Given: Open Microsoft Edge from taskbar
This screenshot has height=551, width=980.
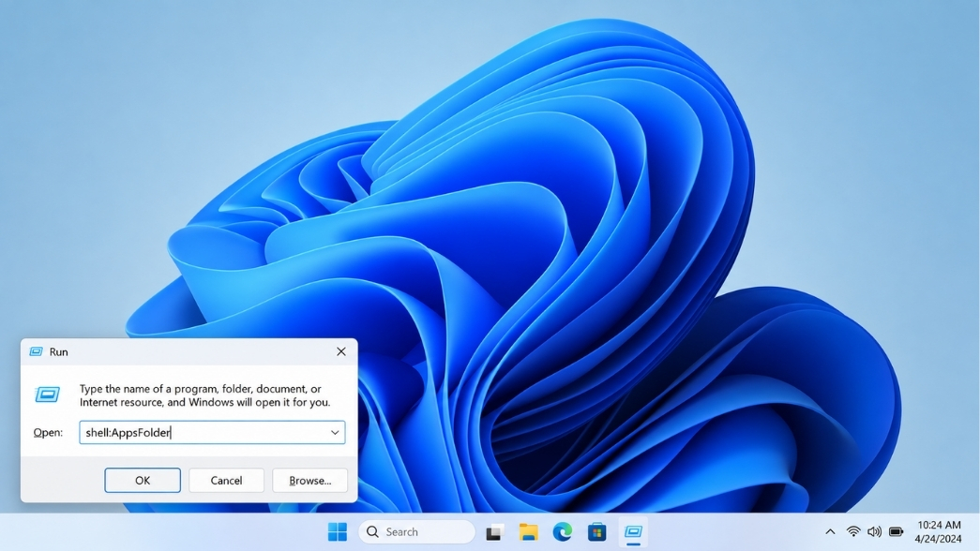Looking at the screenshot, I should click(x=563, y=531).
